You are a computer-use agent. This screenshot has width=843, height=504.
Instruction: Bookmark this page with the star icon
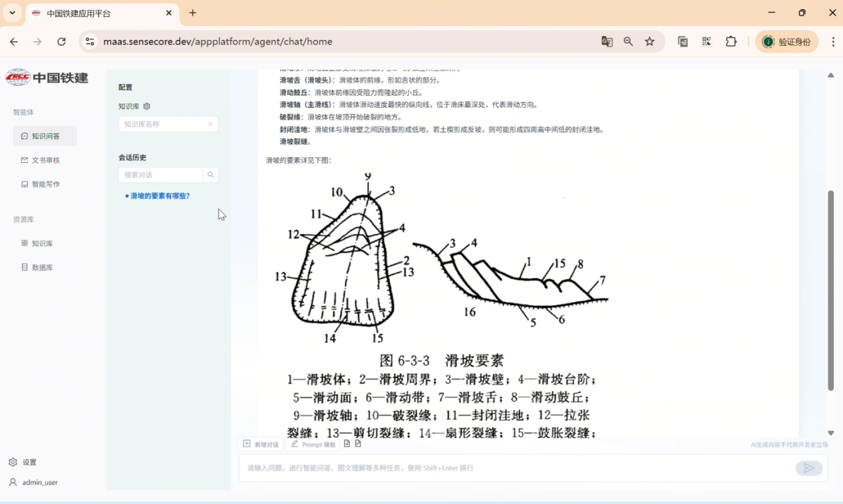(650, 42)
